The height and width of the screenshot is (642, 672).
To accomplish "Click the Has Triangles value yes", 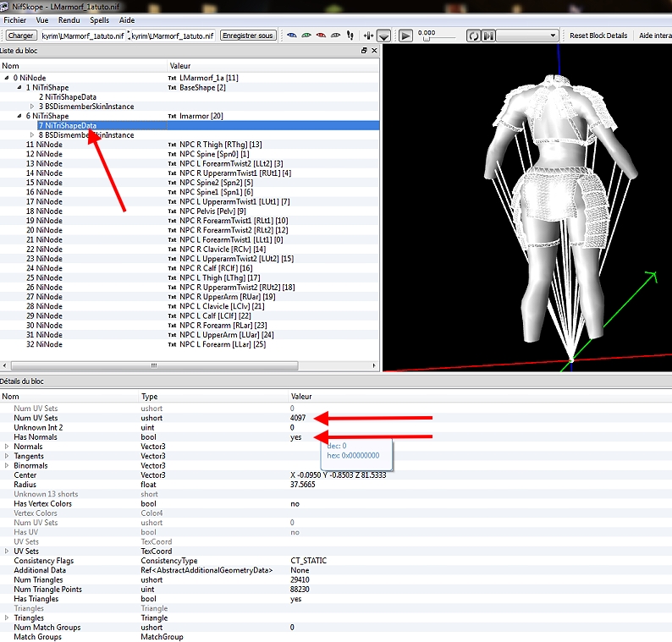I will (x=295, y=599).
